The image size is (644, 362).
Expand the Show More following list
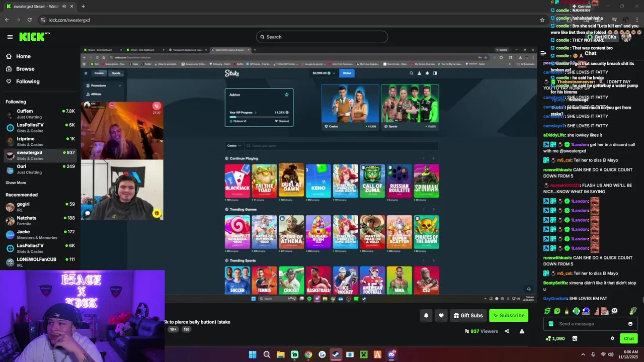(x=16, y=183)
